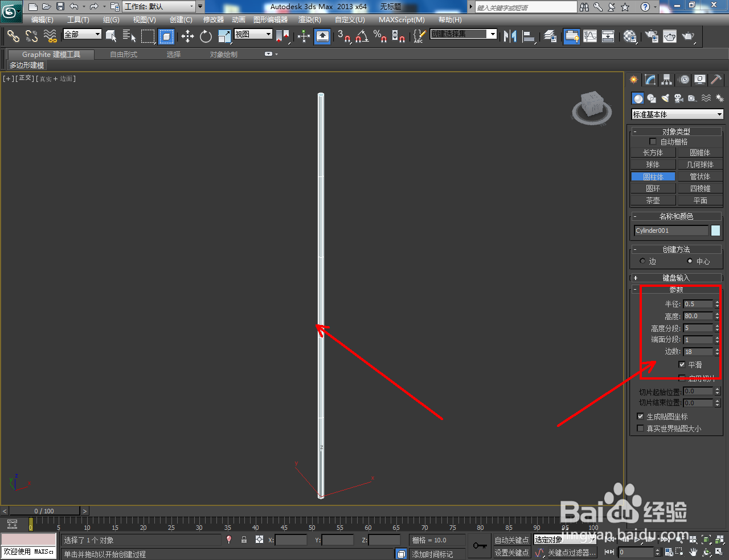Open the Lights creation category
The image size is (729, 560).
point(665,98)
